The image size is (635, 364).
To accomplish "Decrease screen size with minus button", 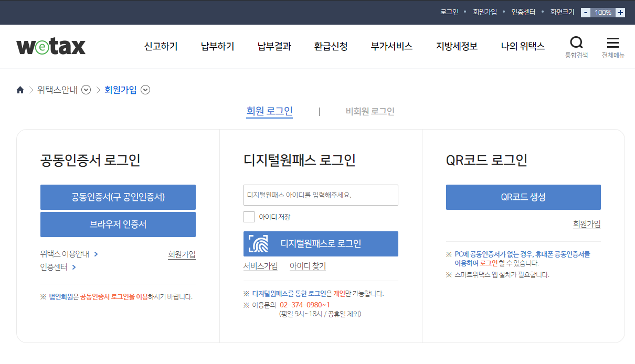I will click(x=586, y=12).
